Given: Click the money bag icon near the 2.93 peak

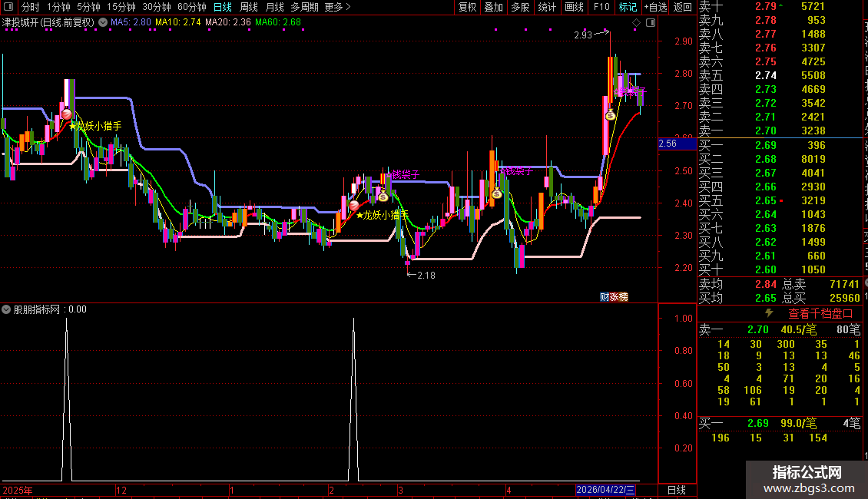Looking at the screenshot, I should click(x=610, y=115).
